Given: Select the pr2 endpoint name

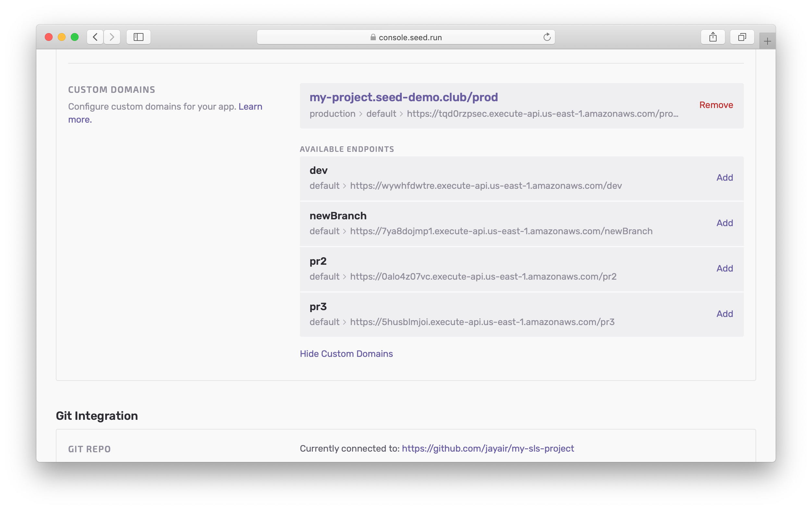Looking at the screenshot, I should (x=318, y=261).
